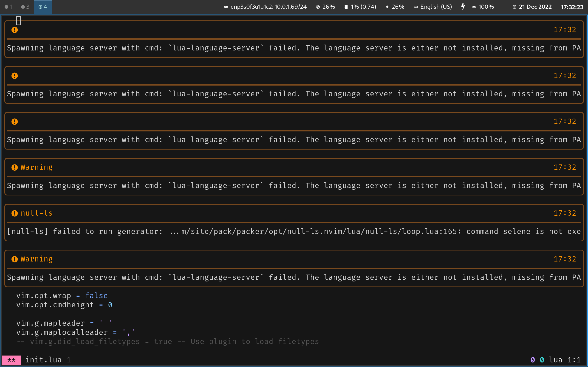This screenshot has height=367, width=588.
Task: Switch to workspace 3
Action: [25, 7]
